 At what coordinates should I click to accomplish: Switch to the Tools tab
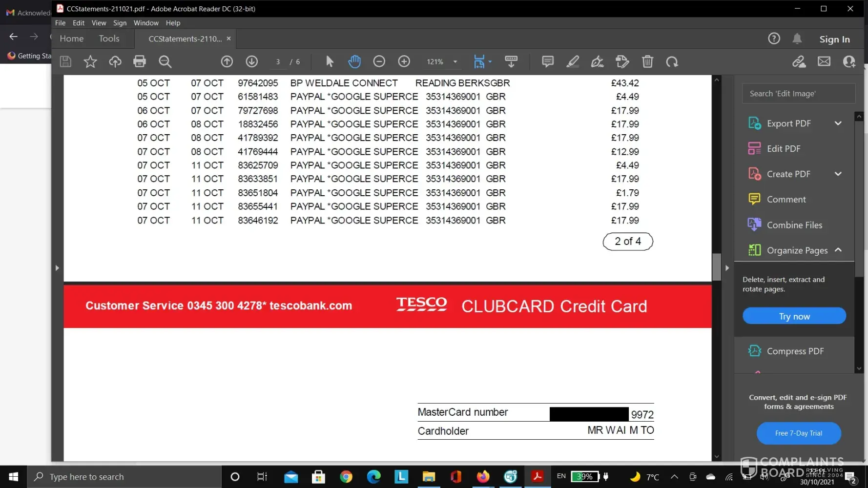pyautogui.click(x=109, y=39)
